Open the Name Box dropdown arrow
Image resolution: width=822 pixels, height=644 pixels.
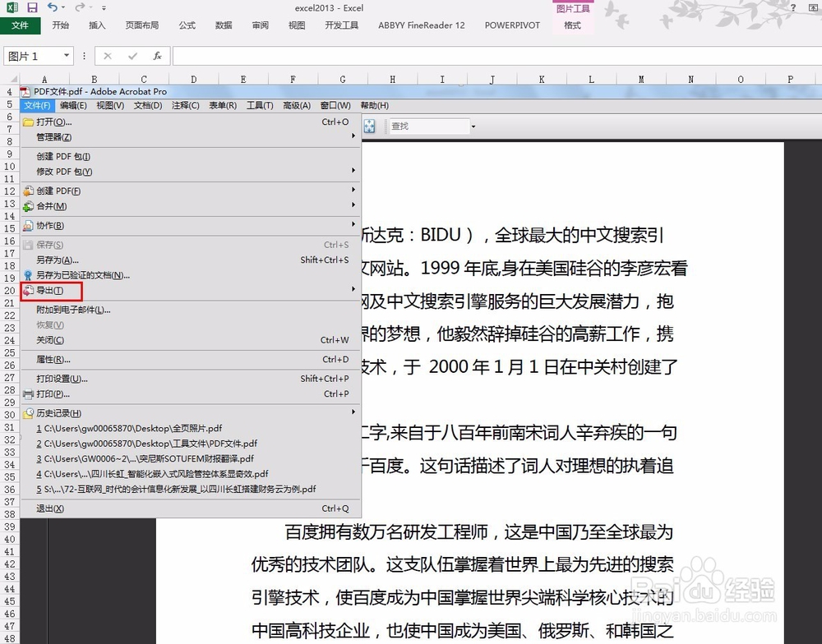[67, 56]
